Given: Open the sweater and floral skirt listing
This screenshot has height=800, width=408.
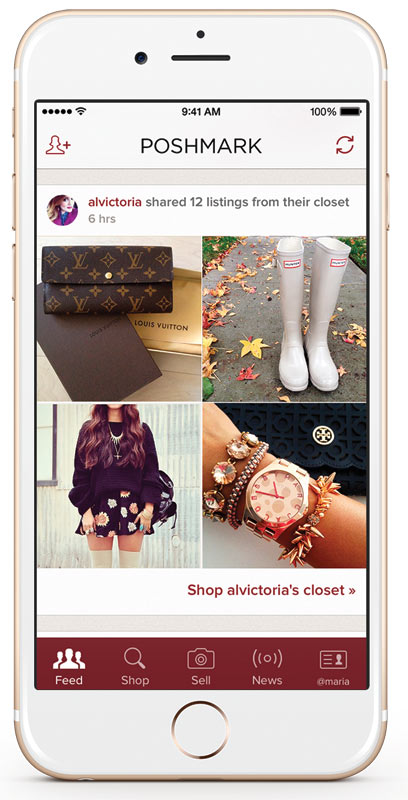Looking at the screenshot, I should 119,485.
